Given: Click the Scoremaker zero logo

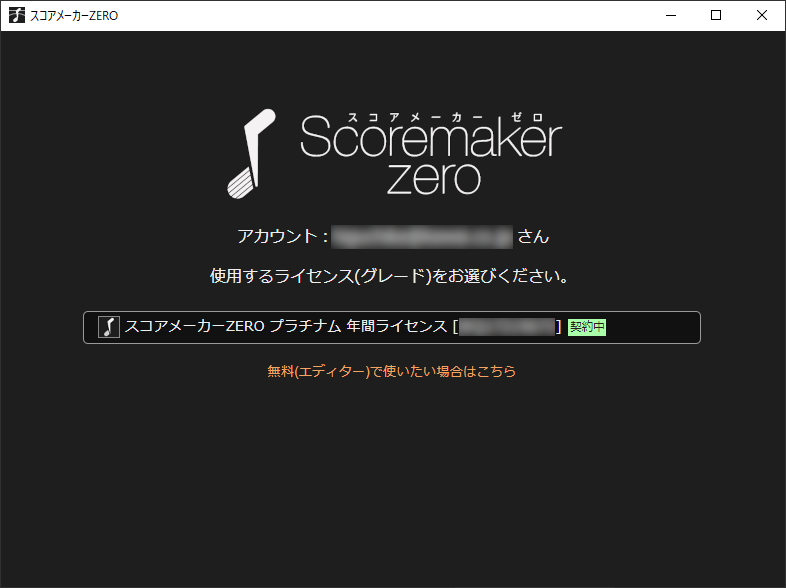Looking at the screenshot, I should pos(395,153).
